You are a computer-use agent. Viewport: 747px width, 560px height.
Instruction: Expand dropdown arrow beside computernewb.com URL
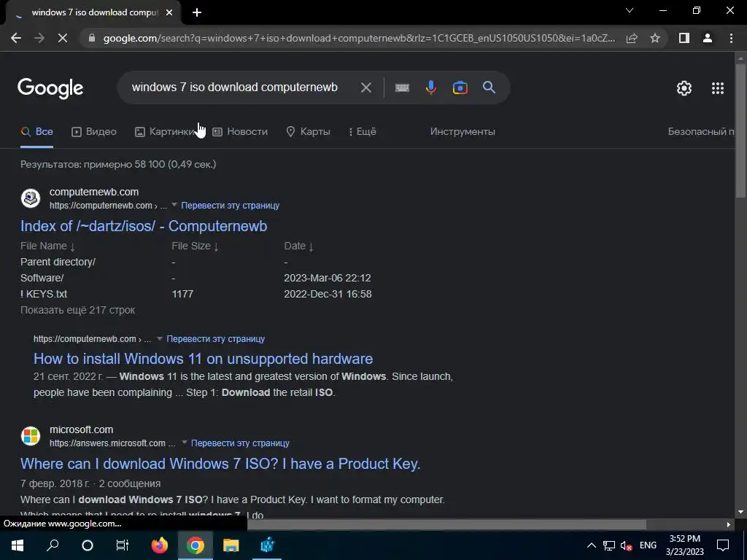[x=174, y=205]
